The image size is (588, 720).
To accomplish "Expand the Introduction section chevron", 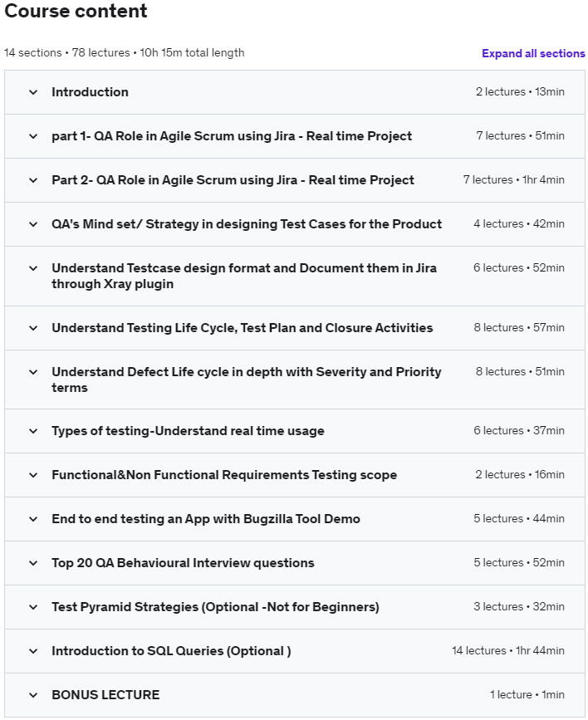I will coord(33,92).
